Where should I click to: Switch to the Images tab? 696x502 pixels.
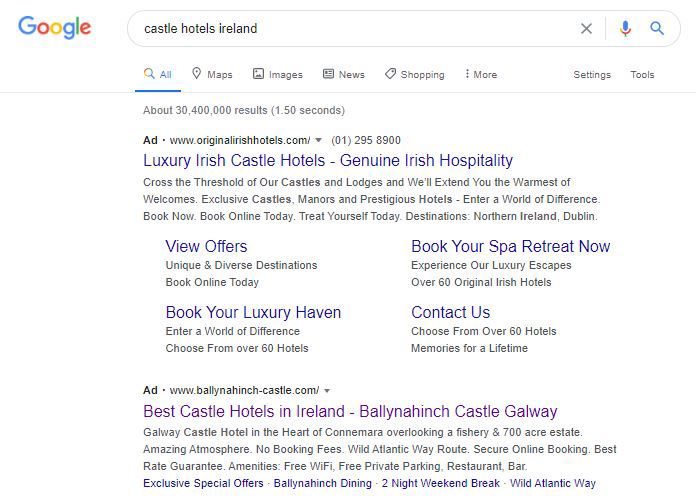[x=278, y=75]
